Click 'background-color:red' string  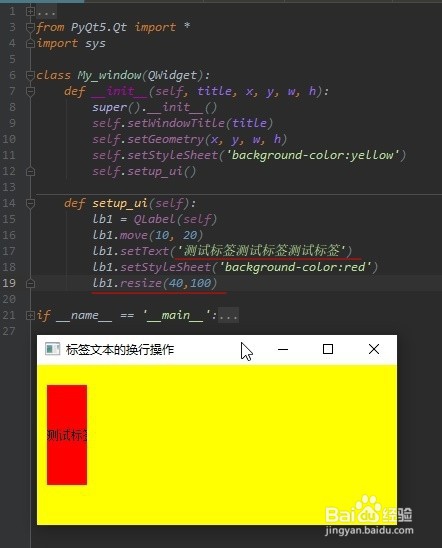[295, 267]
